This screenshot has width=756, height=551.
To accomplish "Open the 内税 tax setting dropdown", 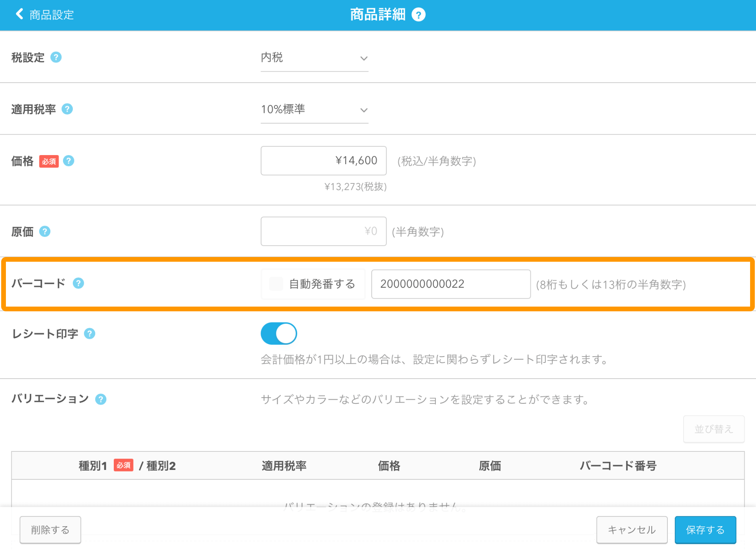I will click(314, 58).
